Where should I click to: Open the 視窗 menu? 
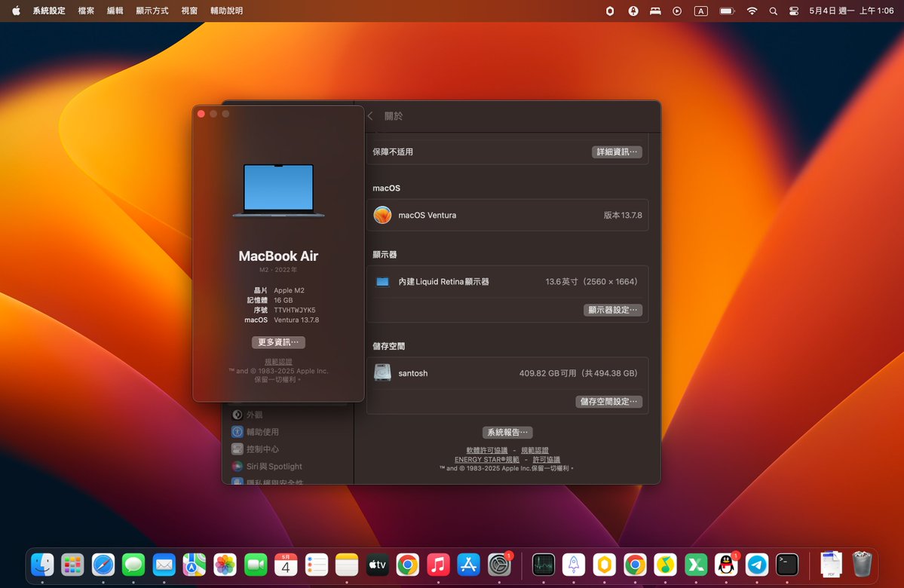pyautogui.click(x=189, y=11)
